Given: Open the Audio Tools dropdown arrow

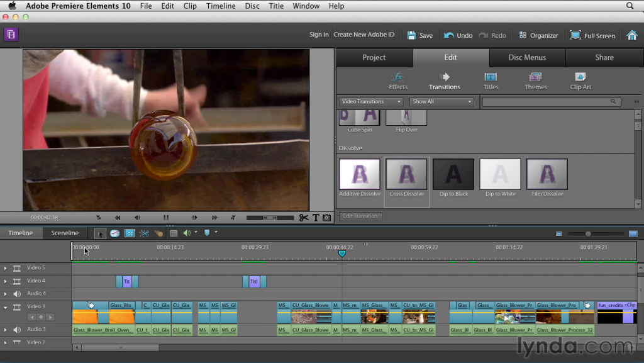Looking at the screenshot, I should pos(196,232).
